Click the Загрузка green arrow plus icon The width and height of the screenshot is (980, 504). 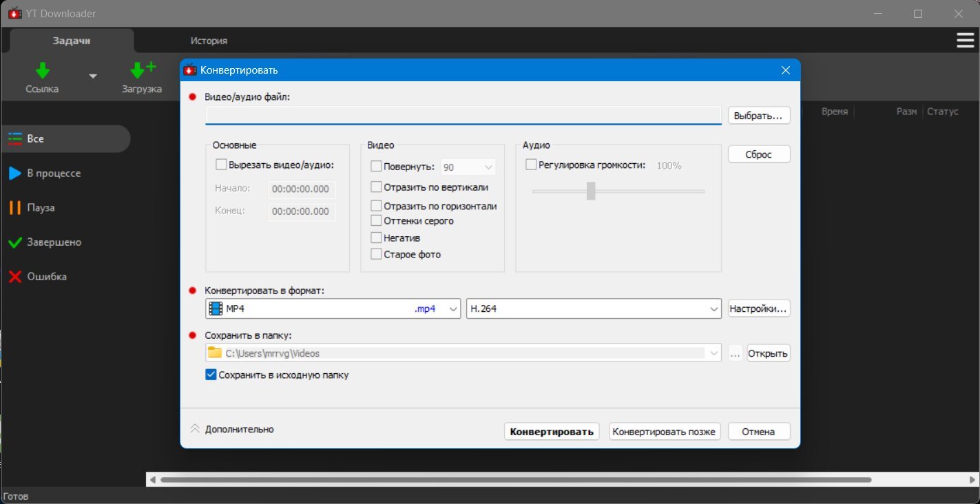pyautogui.click(x=143, y=70)
